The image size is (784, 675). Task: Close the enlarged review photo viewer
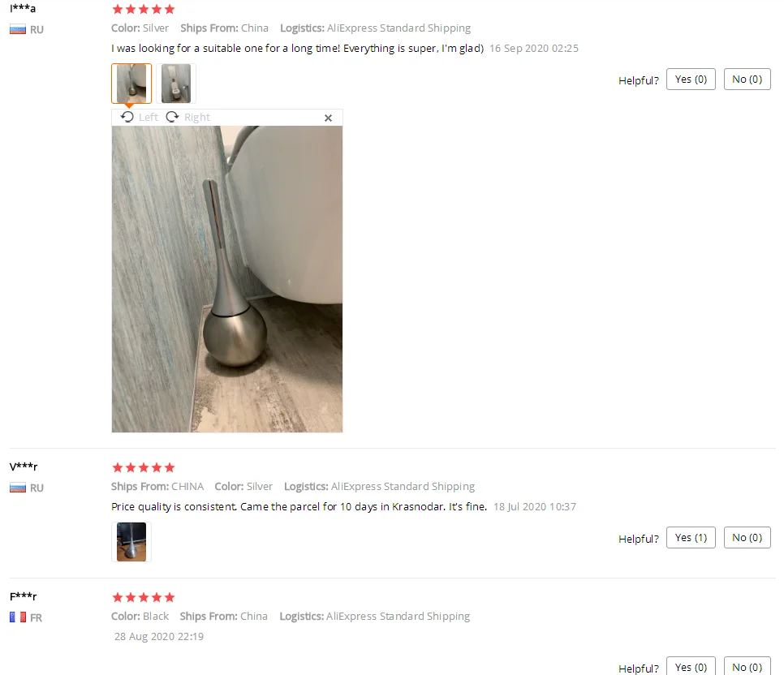coord(328,118)
